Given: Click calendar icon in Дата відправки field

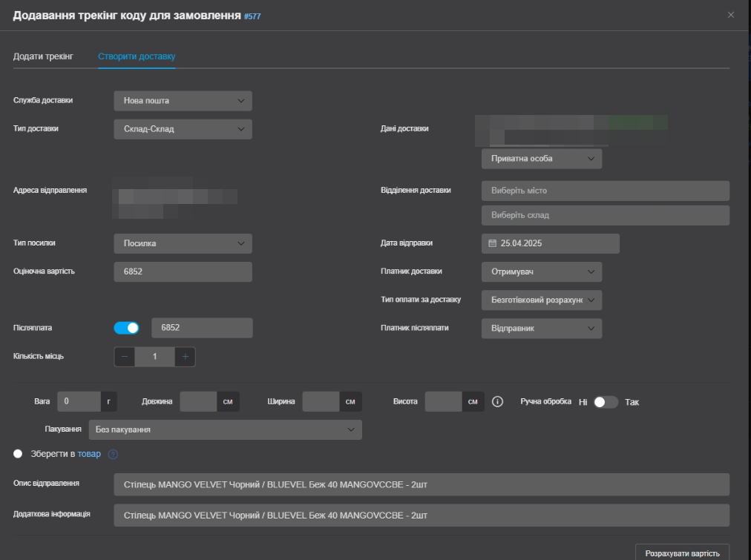Looking at the screenshot, I should (492, 243).
